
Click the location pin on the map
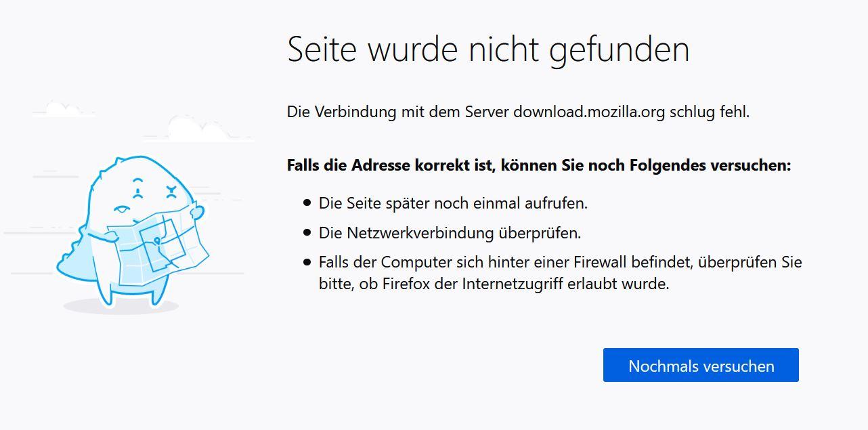pos(157,240)
